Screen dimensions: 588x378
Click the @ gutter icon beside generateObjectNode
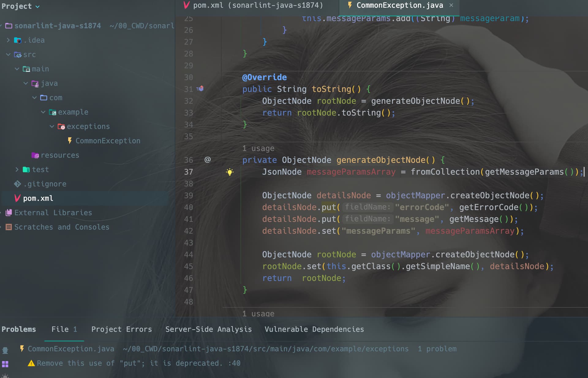point(208,159)
